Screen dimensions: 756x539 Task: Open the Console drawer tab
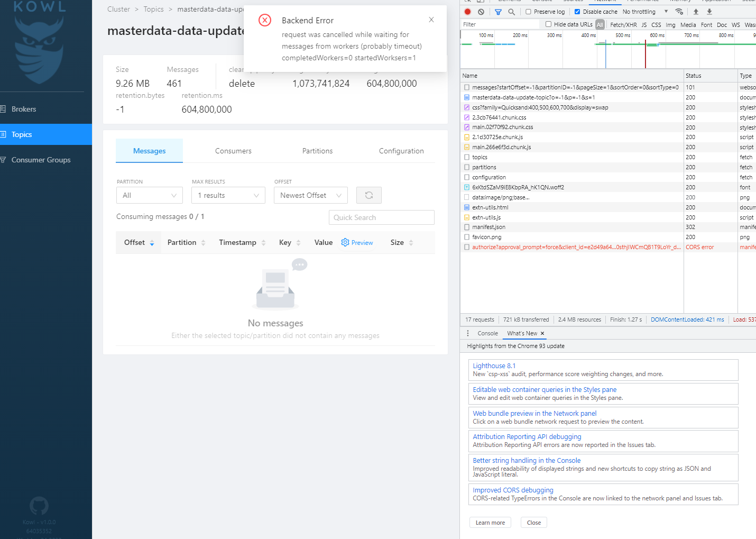[x=487, y=333]
